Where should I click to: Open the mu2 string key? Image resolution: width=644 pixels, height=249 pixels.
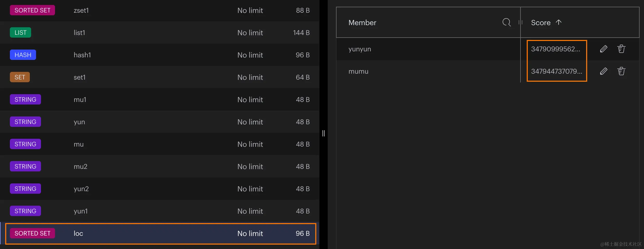(x=160, y=167)
